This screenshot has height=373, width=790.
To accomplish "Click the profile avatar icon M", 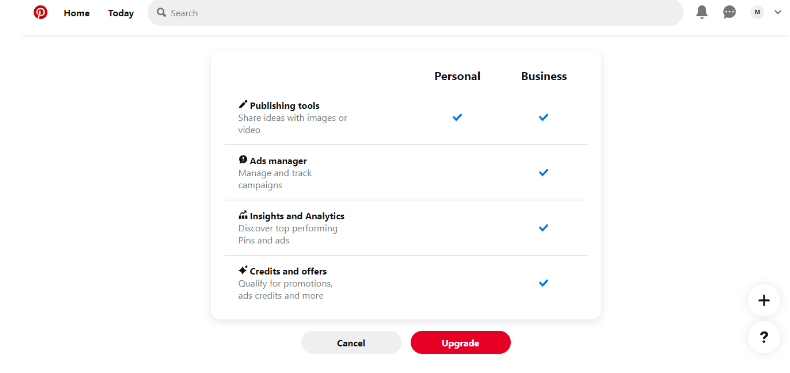I will tap(757, 12).
